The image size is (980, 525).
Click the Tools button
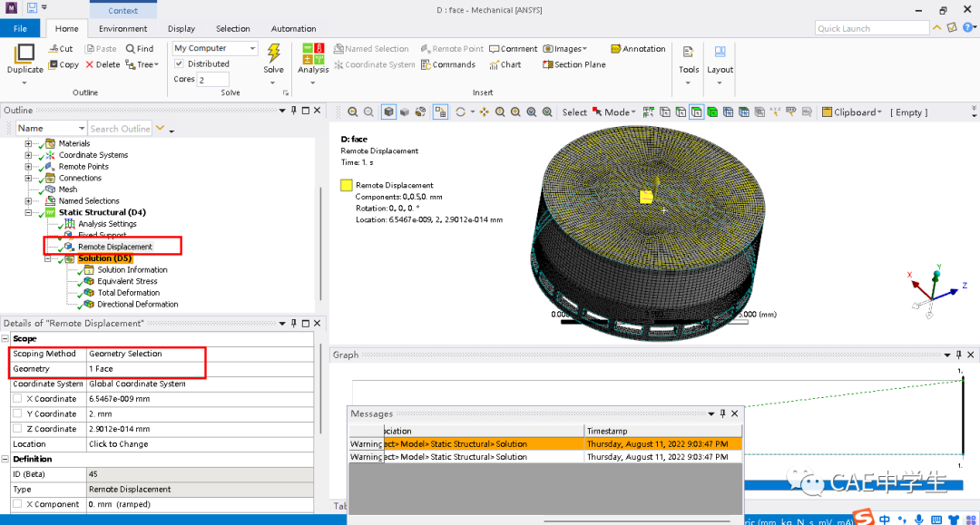pyautogui.click(x=689, y=65)
